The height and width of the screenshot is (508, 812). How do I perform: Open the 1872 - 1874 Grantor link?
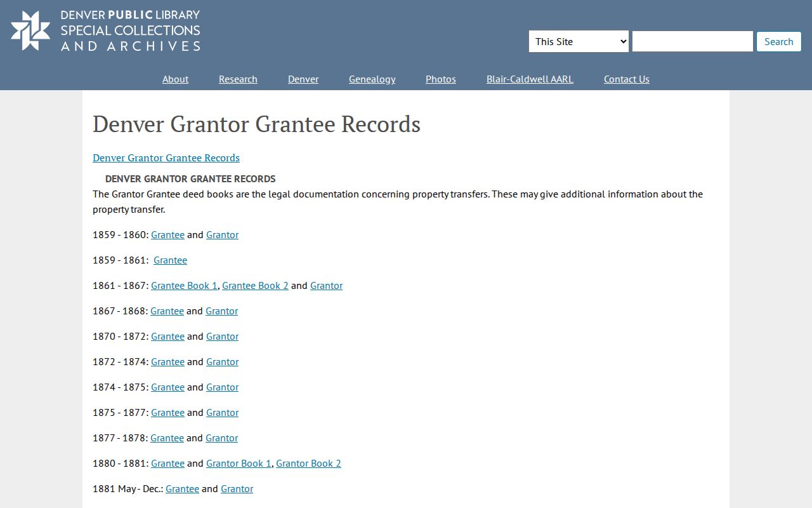point(223,361)
